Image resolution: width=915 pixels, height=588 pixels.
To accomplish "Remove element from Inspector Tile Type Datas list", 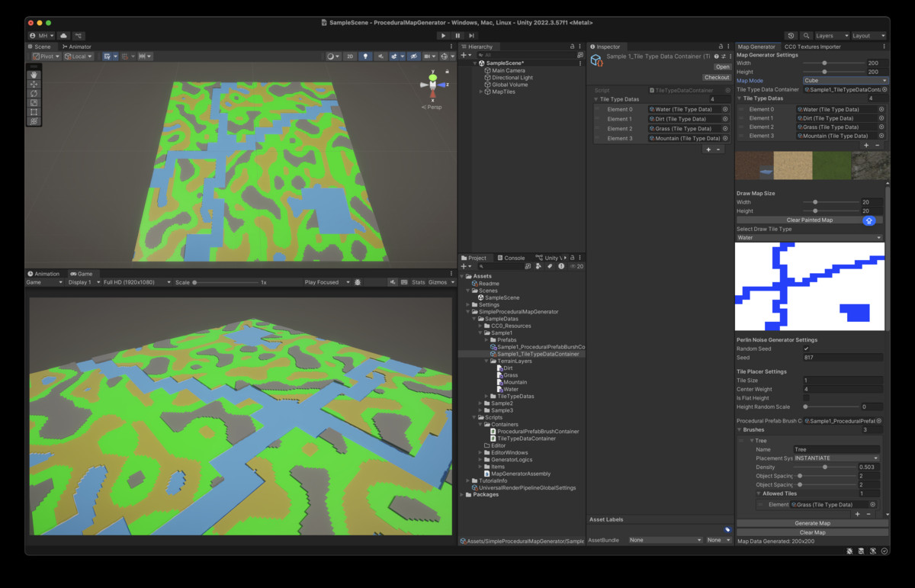I will pyautogui.click(x=718, y=149).
